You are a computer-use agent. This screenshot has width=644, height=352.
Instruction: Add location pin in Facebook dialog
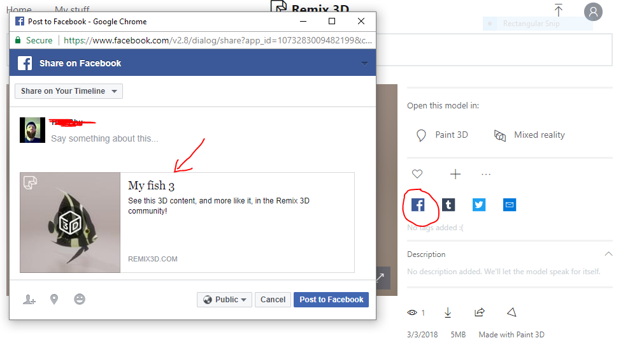coord(54,299)
